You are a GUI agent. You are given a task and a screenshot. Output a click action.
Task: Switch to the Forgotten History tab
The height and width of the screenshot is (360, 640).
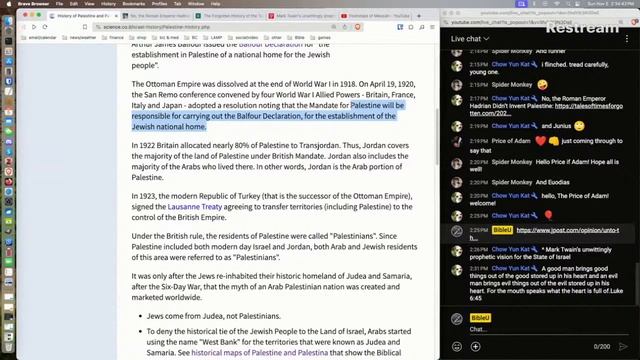[x=229, y=16]
